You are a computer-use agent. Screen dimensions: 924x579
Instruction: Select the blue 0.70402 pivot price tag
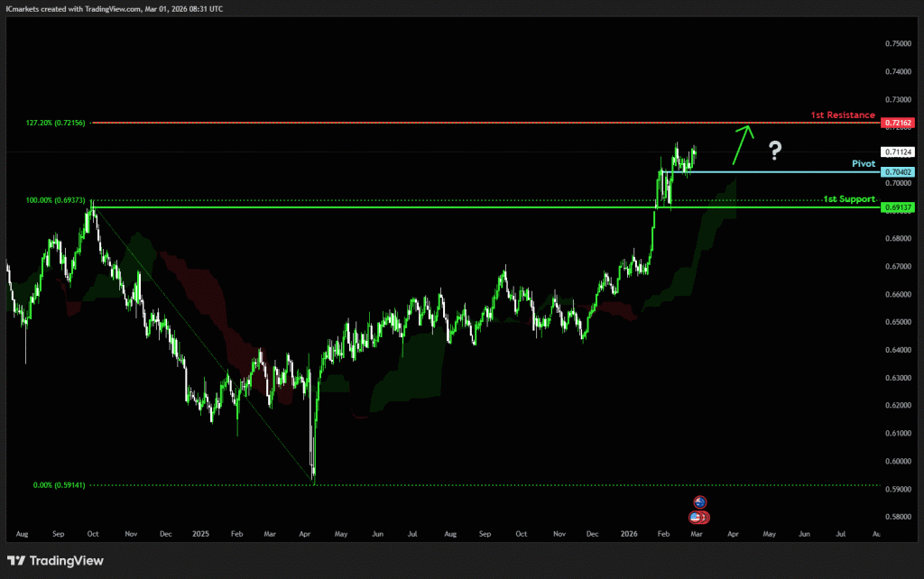(899, 171)
